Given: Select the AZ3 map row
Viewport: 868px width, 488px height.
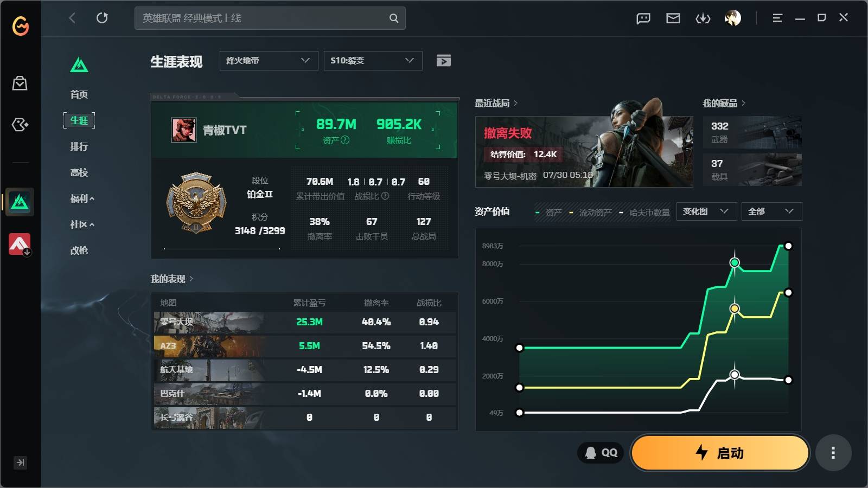Looking at the screenshot, I should [305, 346].
